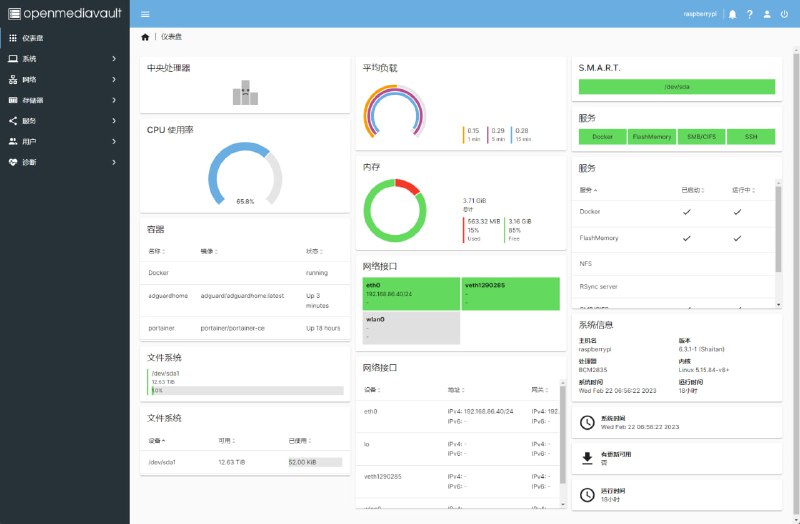Open the notifications bell
800x524 pixels.
click(732, 14)
